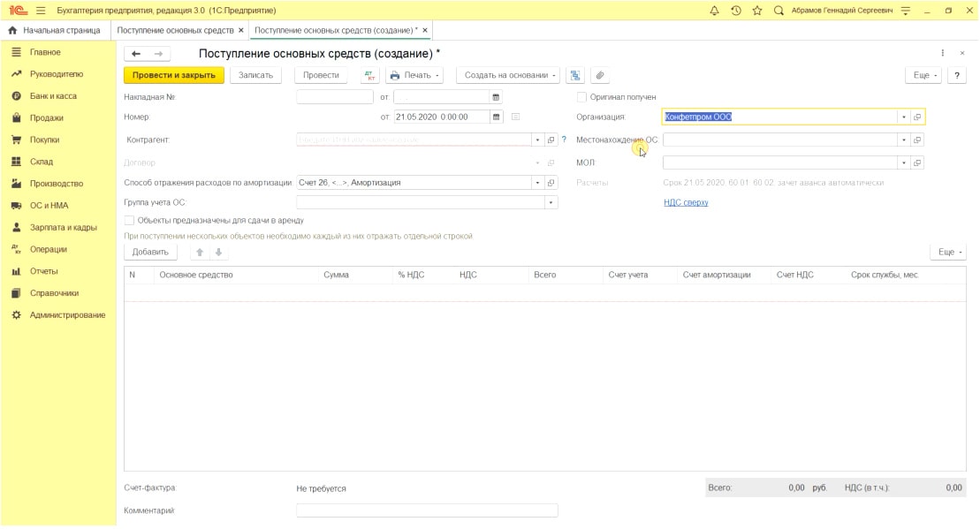Open Операции section
980x529 pixels.
pos(48,249)
